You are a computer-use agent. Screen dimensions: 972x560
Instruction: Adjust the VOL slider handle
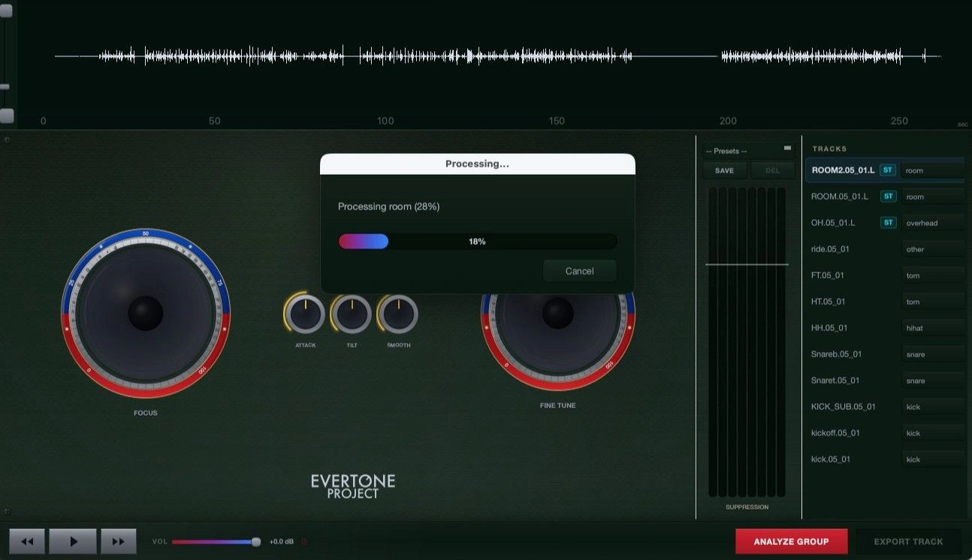pos(256,541)
